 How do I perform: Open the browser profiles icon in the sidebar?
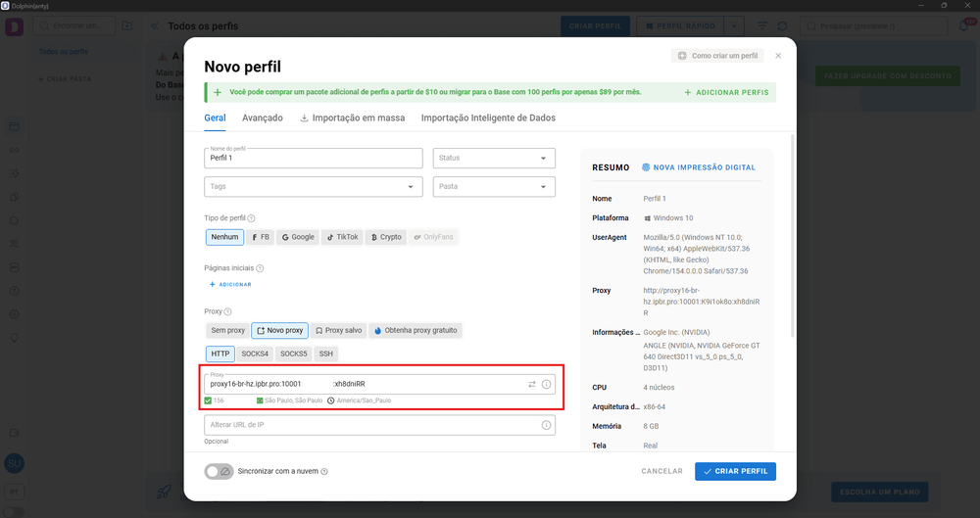tap(15, 127)
